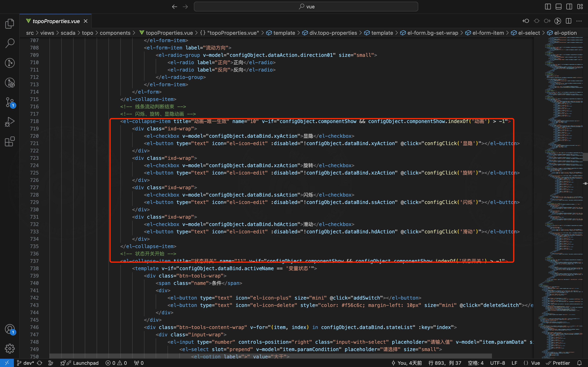This screenshot has height=367, width=588.
Task: Go back in navigation history
Action: 174,7
